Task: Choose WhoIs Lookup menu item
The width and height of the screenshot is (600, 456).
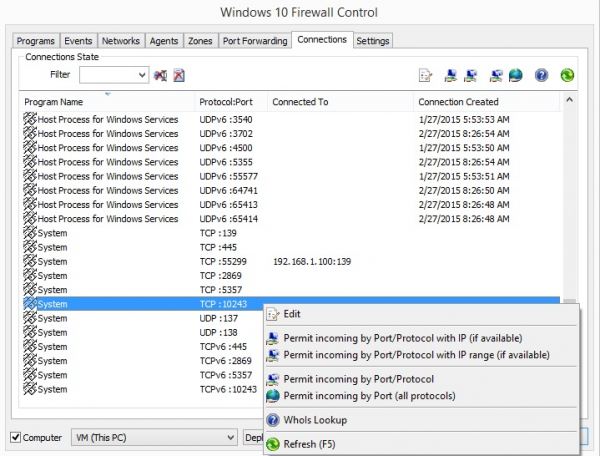Action: [422, 420]
